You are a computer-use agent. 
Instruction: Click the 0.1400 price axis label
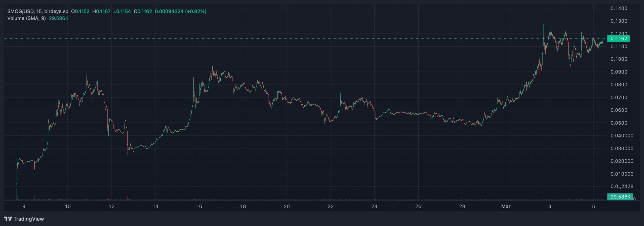[619, 8]
